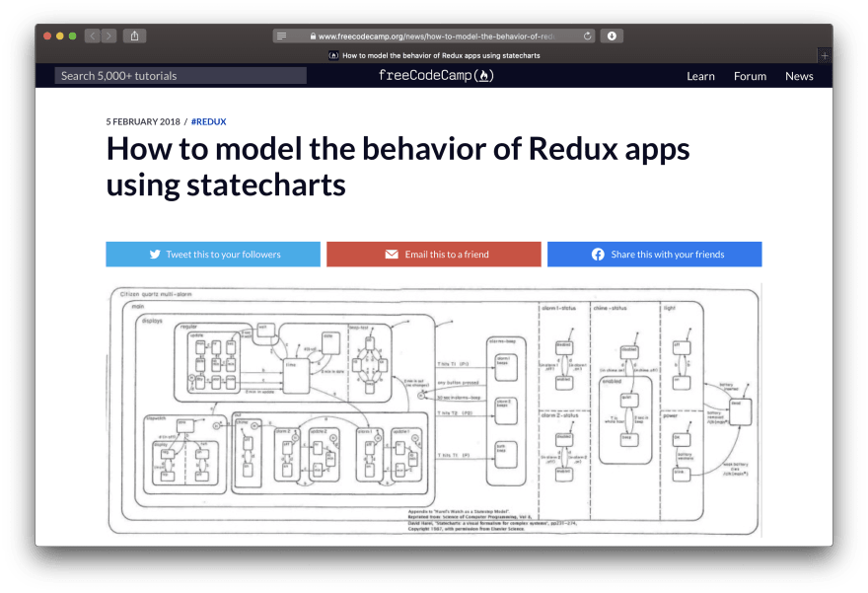Click the address bar URL field
This screenshot has width=868, height=593.
434,36
